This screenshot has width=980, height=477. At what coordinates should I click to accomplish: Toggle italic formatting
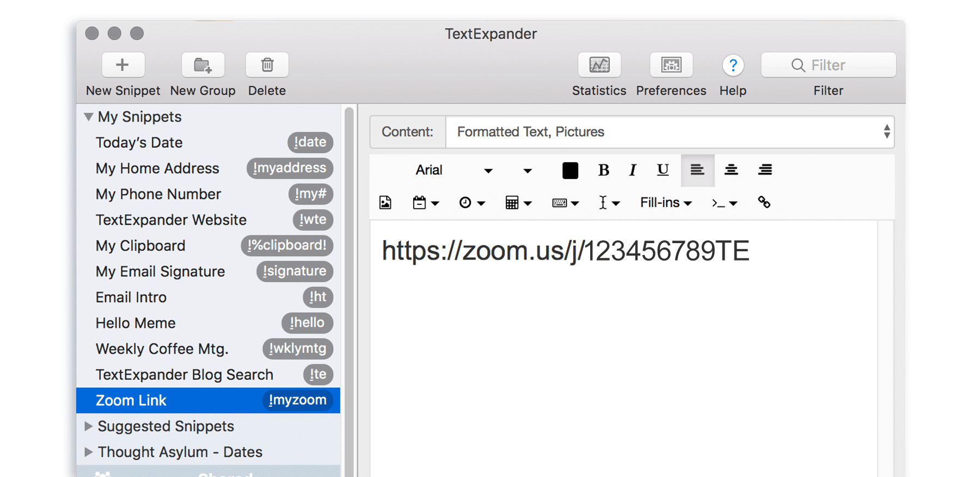pyautogui.click(x=632, y=170)
